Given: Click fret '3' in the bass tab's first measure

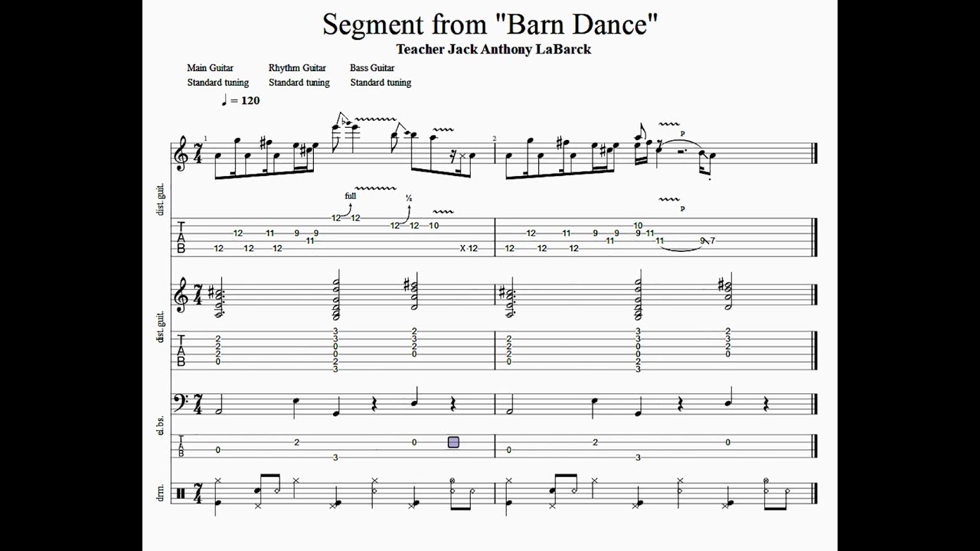Looking at the screenshot, I should coord(335,457).
